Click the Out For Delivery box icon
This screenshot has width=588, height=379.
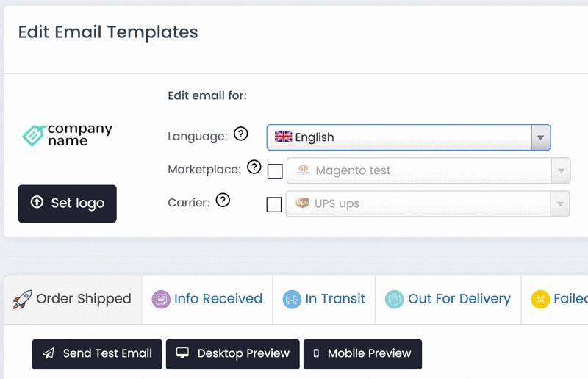point(395,299)
